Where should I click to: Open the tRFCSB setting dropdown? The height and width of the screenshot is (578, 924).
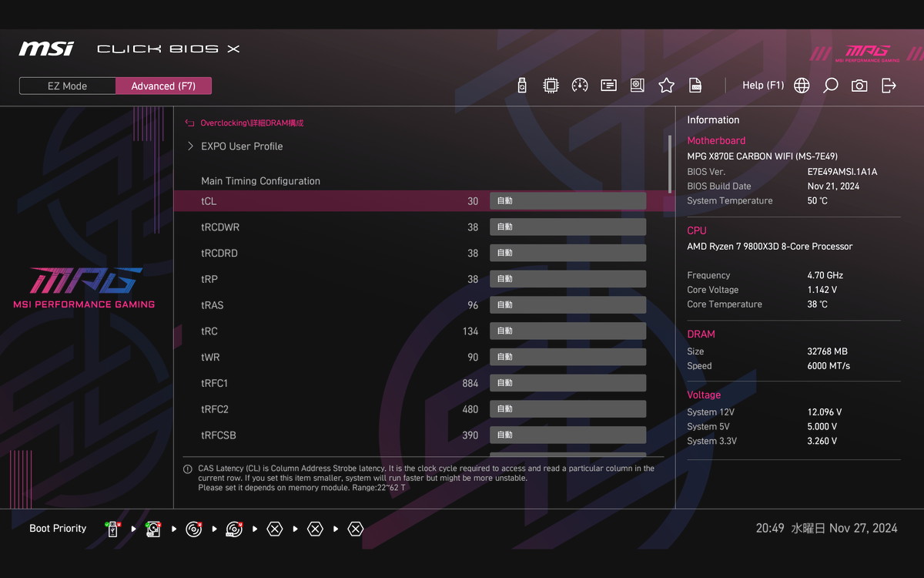click(568, 435)
